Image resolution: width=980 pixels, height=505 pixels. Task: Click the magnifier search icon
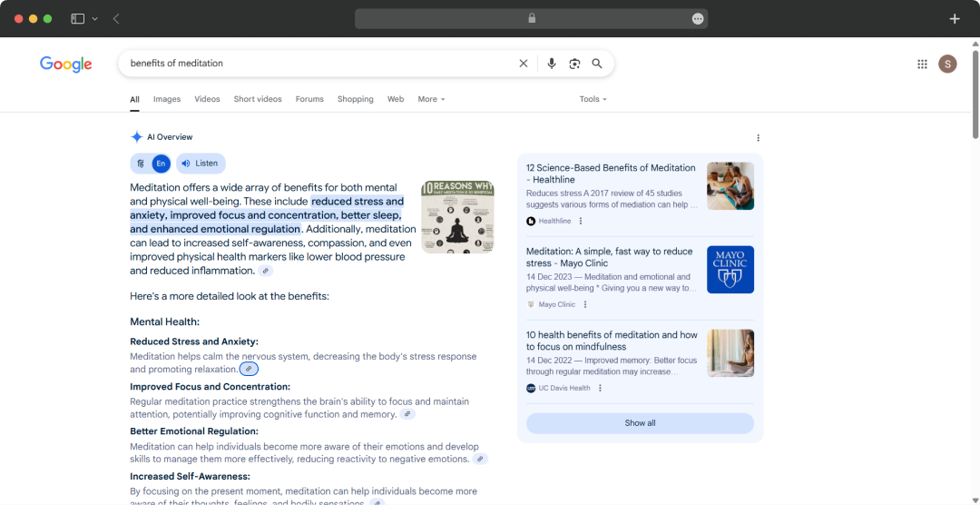597,64
